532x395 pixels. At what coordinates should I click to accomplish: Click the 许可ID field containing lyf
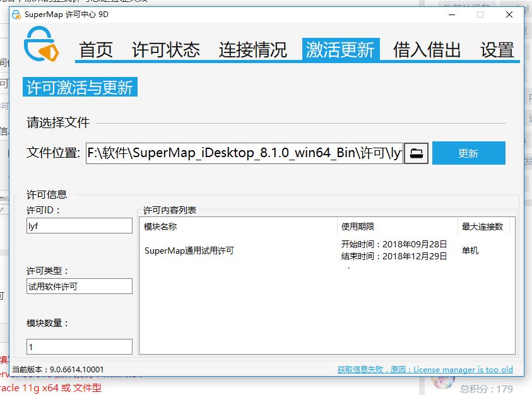point(80,226)
